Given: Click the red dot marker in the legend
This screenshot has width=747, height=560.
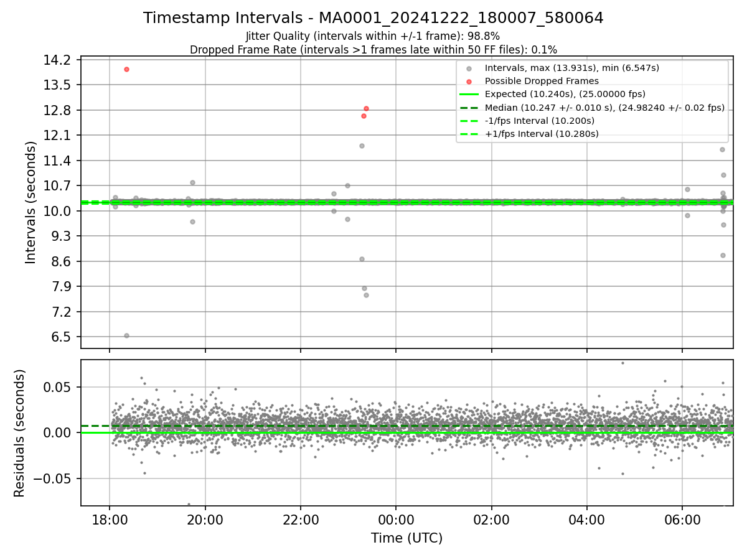Looking at the screenshot, I should click(469, 82).
